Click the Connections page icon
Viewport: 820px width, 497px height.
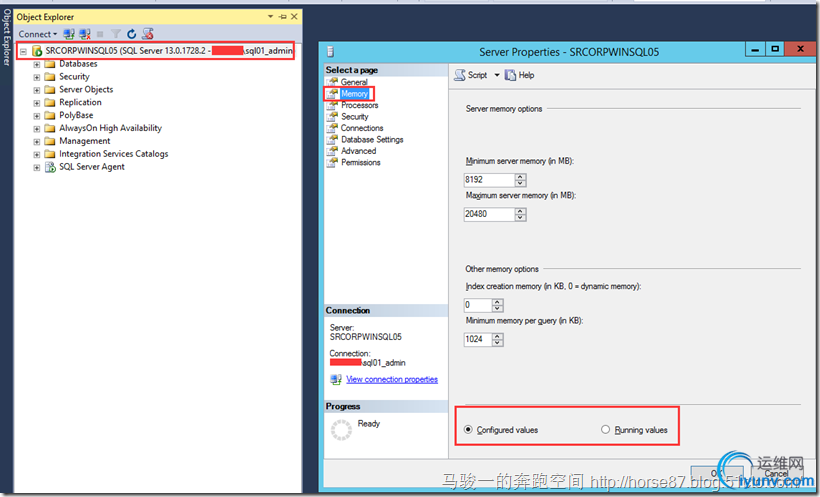(x=333, y=128)
